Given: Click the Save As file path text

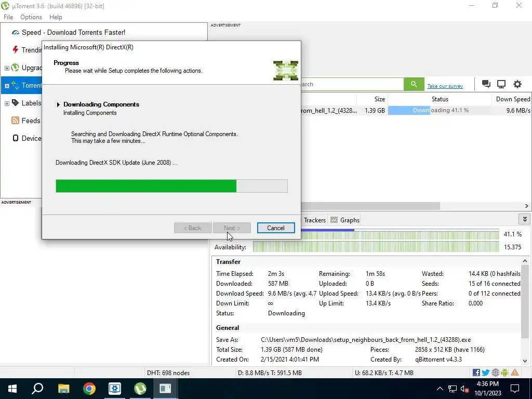Looking at the screenshot, I should coord(366,340).
